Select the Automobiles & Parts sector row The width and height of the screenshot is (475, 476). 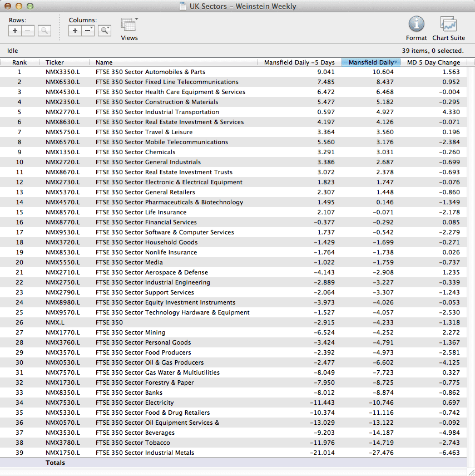coord(150,72)
